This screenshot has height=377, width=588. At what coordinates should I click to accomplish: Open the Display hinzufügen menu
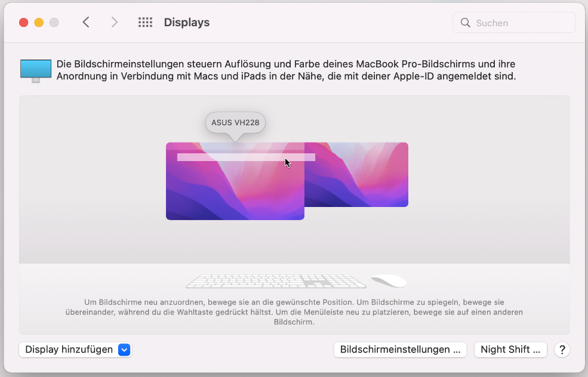75,350
